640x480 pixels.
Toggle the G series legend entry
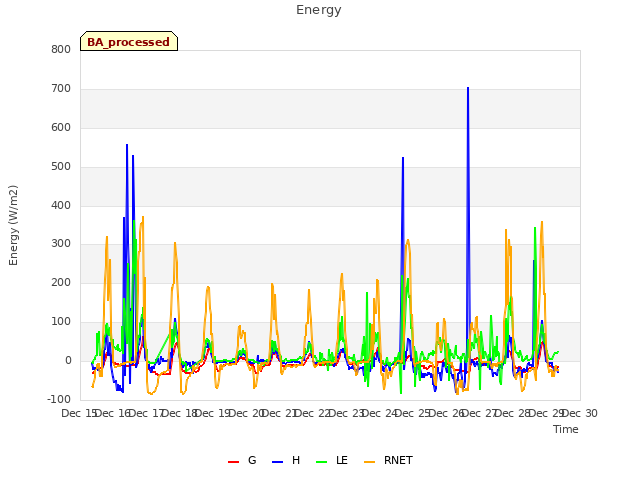(x=242, y=460)
